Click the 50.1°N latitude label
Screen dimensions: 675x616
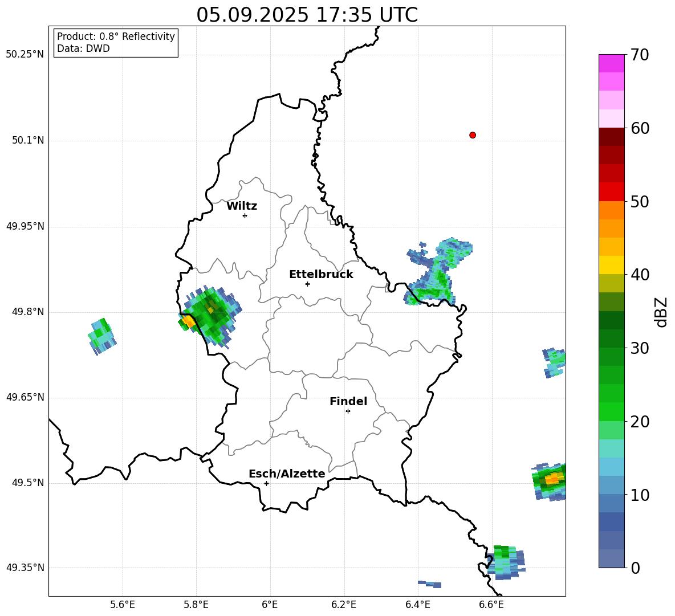pyautogui.click(x=28, y=140)
